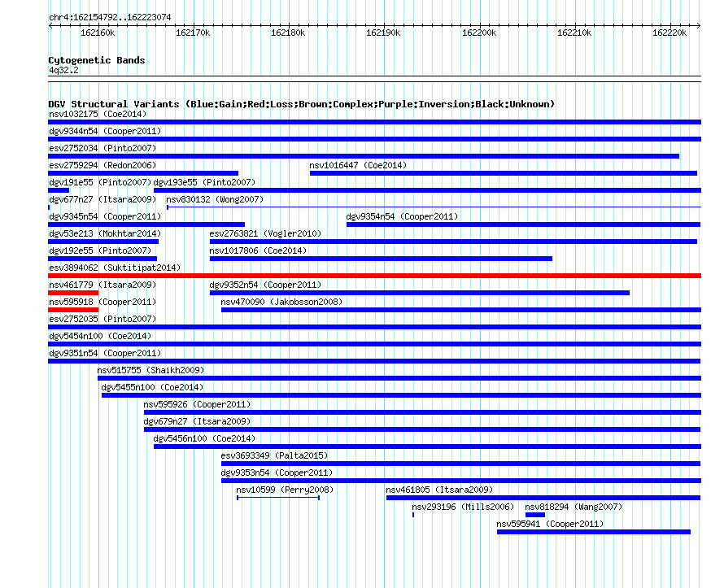Click the 162180k ruler tick label
The image size is (724, 588).
pyautogui.click(x=288, y=33)
